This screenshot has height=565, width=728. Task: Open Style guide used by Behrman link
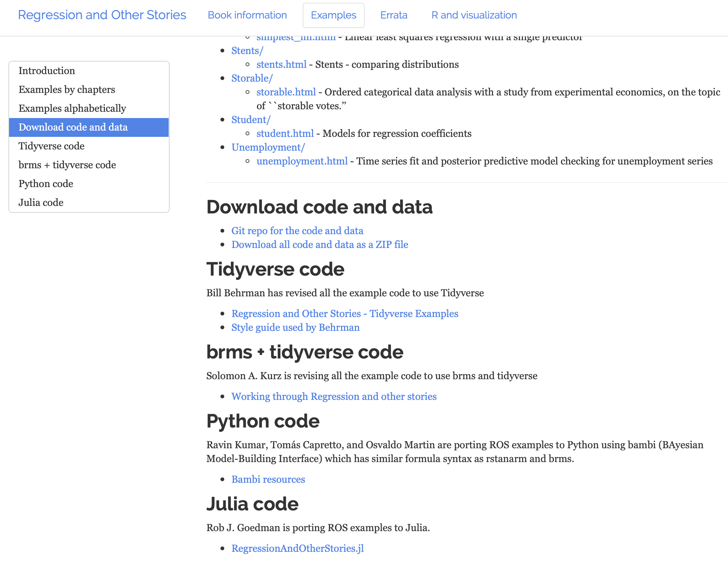pyautogui.click(x=295, y=327)
